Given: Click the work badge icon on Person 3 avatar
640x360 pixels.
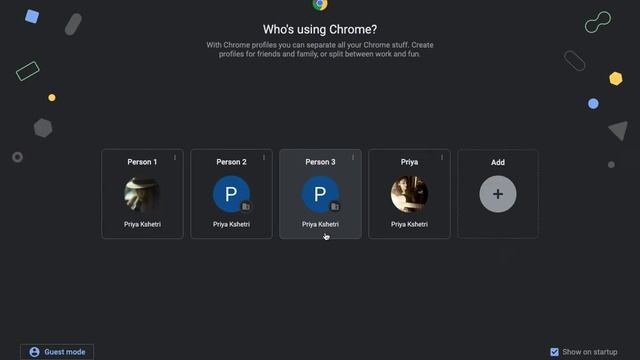Looking at the screenshot, I should 335,207.
